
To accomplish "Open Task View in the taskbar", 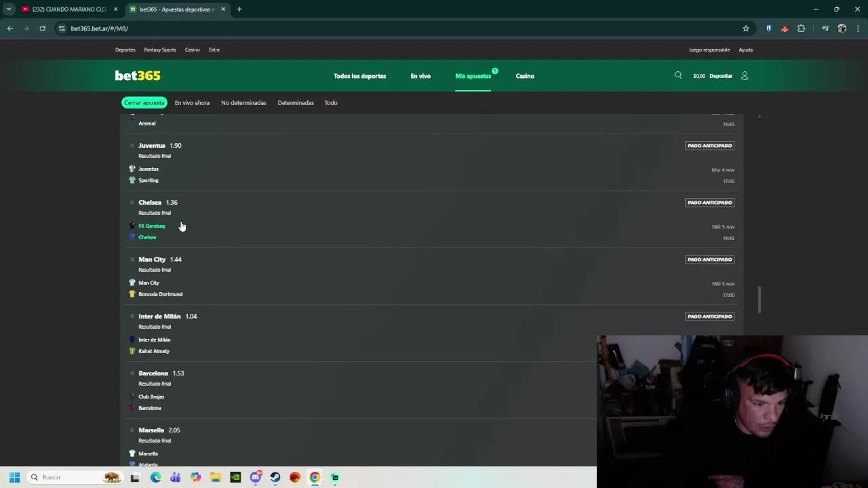I will tap(135, 477).
